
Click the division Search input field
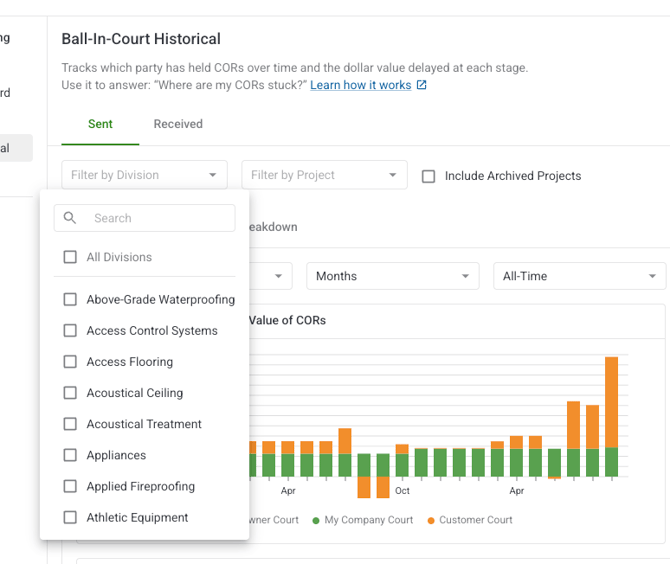pyautogui.click(x=144, y=218)
